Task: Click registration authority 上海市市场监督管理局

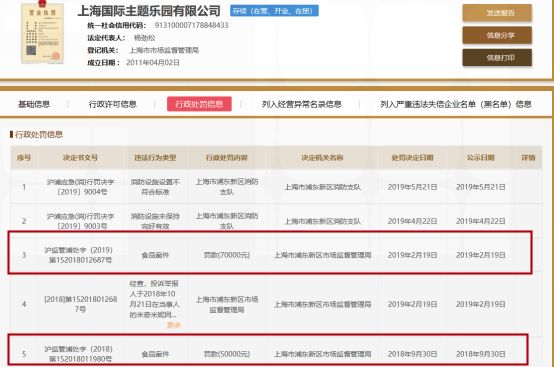Action: 164,50
